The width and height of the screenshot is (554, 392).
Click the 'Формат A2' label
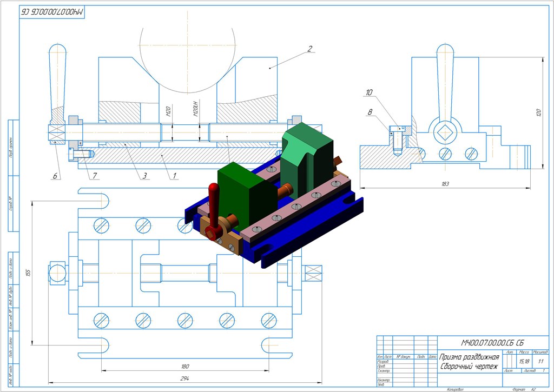[x=524, y=389]
